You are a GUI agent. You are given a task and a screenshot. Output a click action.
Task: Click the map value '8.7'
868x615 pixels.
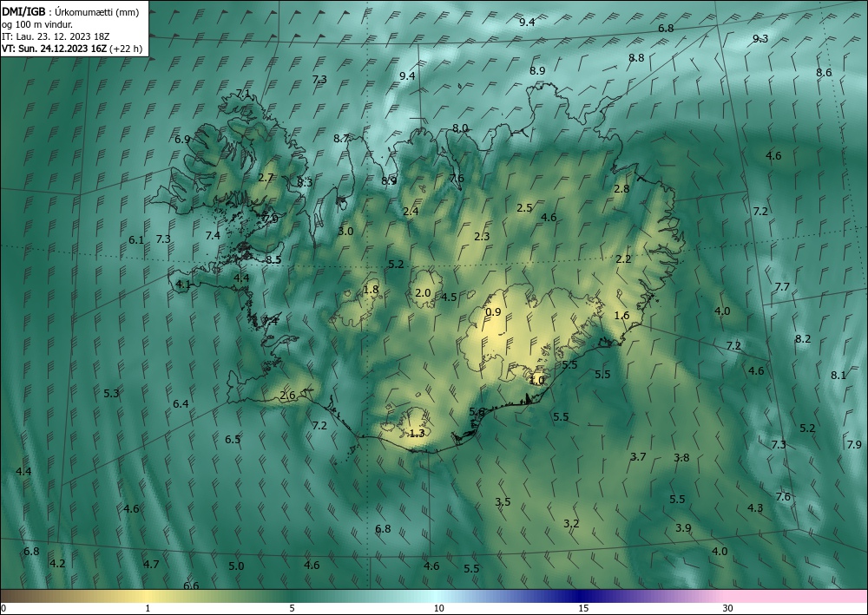[x=341, y=138]
